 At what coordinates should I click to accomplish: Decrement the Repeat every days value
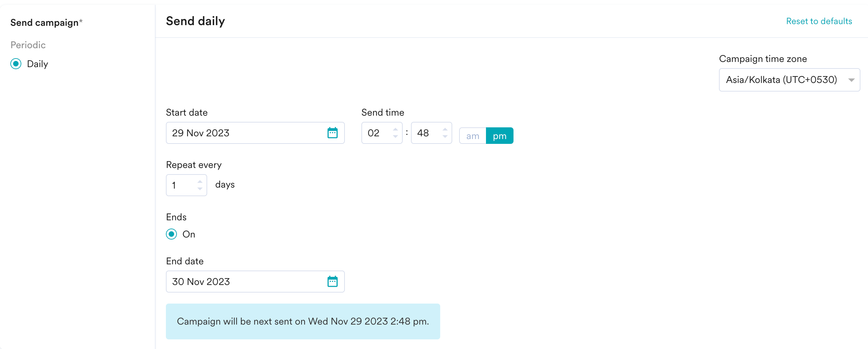(200, 189)
